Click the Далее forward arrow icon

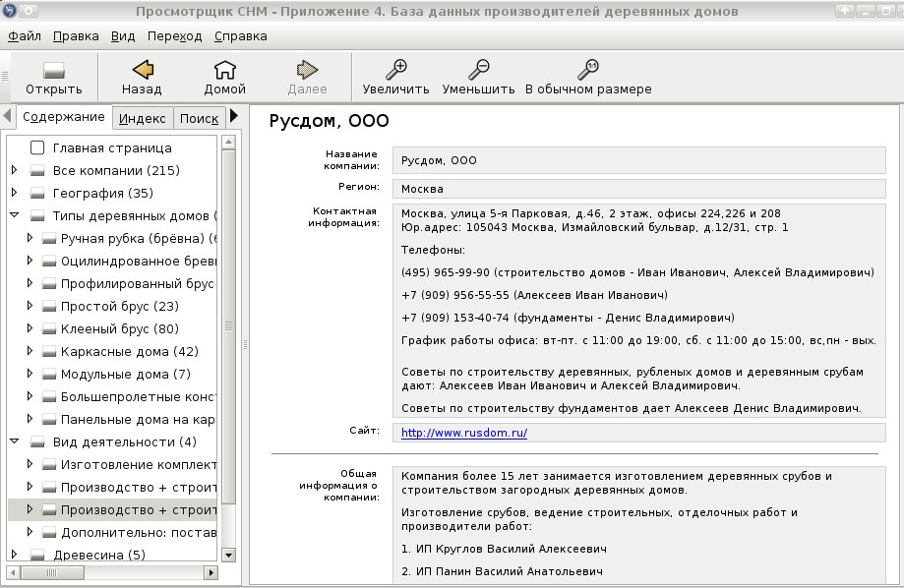[x=307, y=70]
